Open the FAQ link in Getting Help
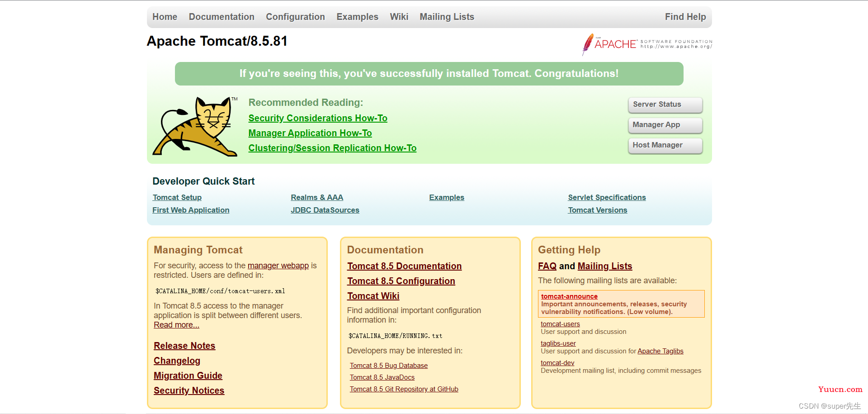Image resolution: width=868 pixels, height=414 pixels. point(547,266)
